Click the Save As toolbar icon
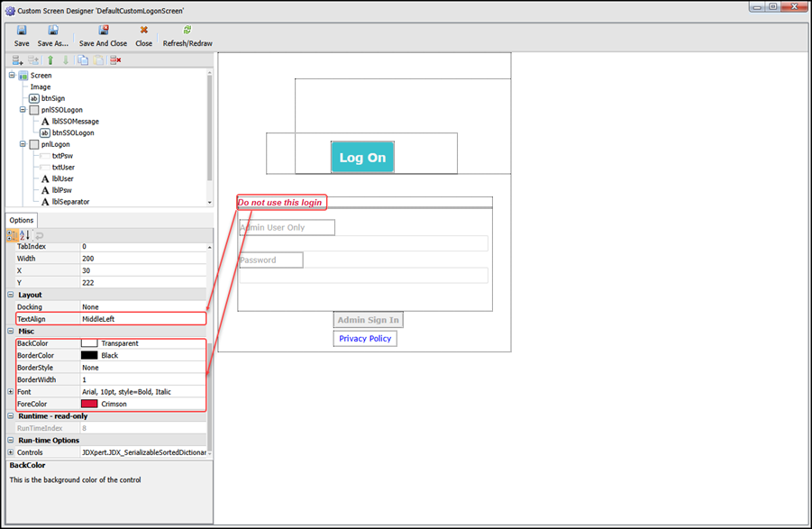 52,31
